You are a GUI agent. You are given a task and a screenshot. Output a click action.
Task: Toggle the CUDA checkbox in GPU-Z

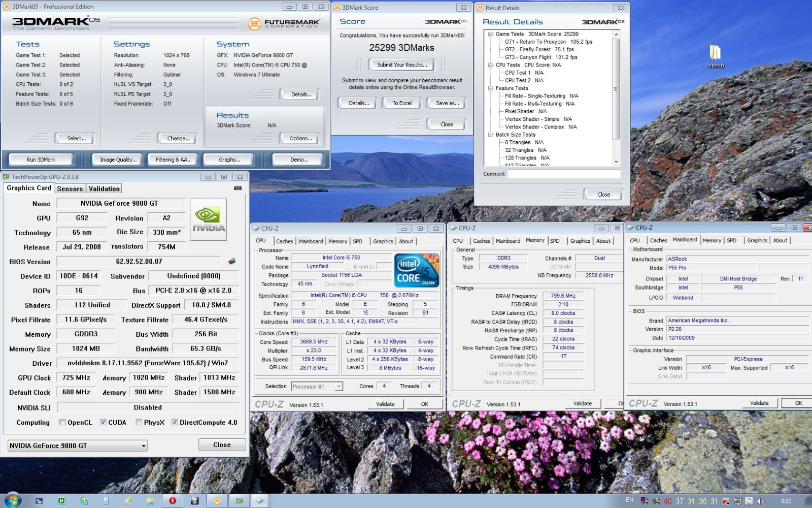point(103,422)
